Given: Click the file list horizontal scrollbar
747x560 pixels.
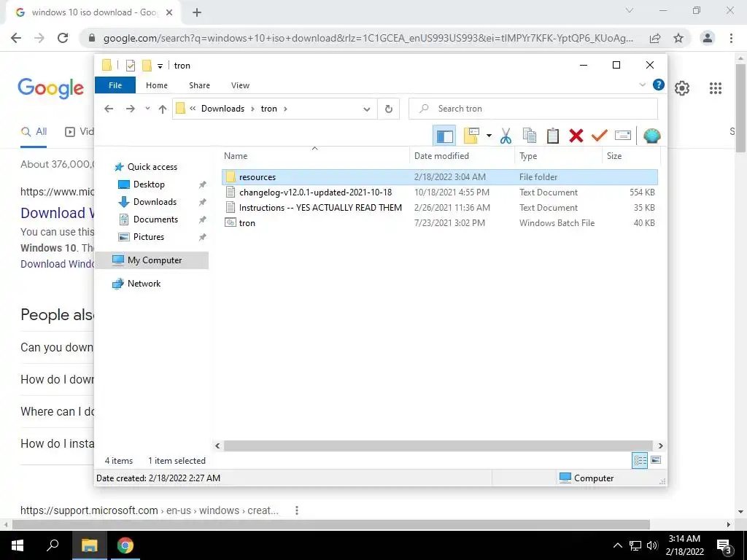Looking at the screenshot, I should [438, 446].
